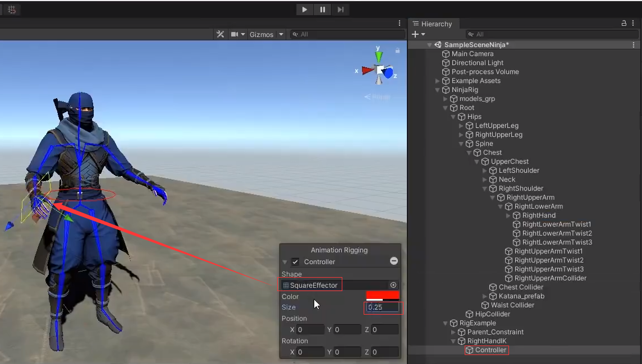Expand the Example Assets object
Screen dimensions: 642x364
point(437,81)
